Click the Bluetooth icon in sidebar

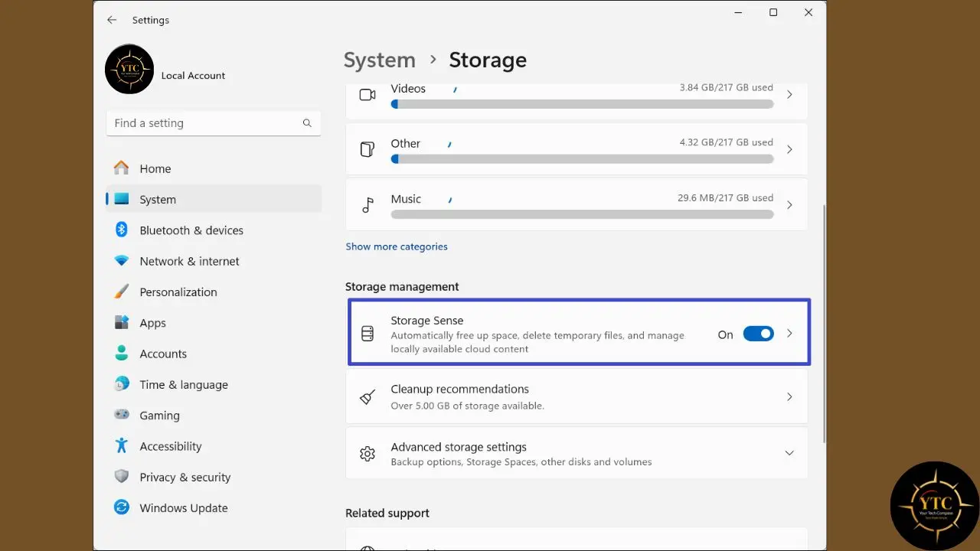(122, 230)
